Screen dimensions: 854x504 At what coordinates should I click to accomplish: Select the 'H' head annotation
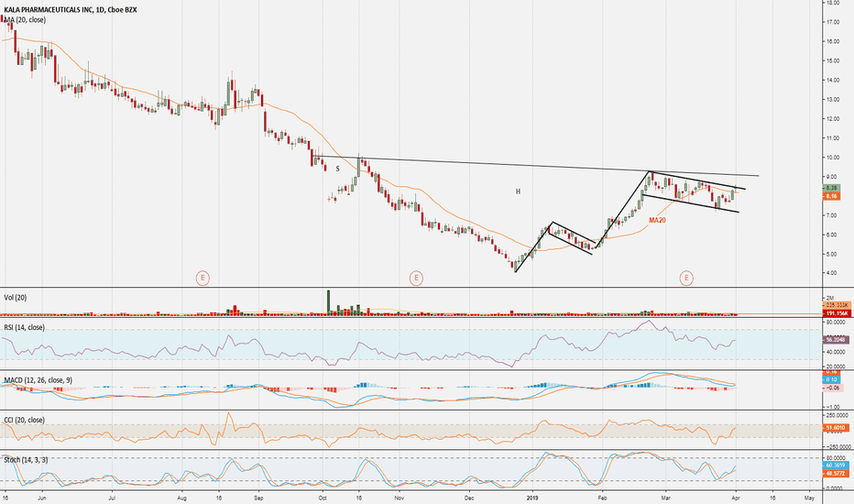tap(518, 192)
